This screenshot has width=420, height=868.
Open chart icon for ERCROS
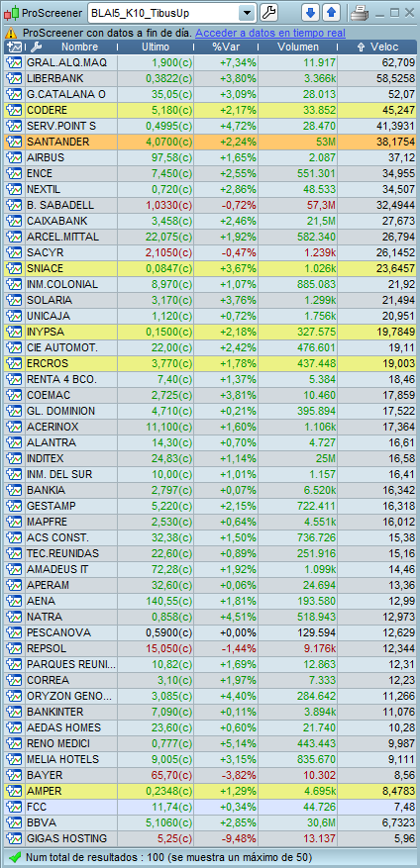pyautogui.click(x=13, y=363)
